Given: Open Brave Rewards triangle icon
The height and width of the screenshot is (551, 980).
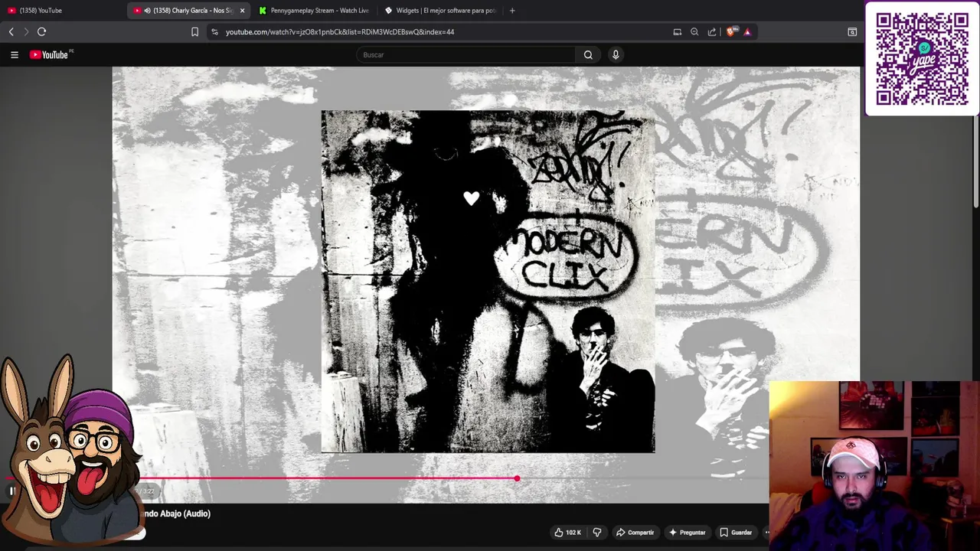Looking at the screenshot, I should pyautogui.click(x=747, y=31).
